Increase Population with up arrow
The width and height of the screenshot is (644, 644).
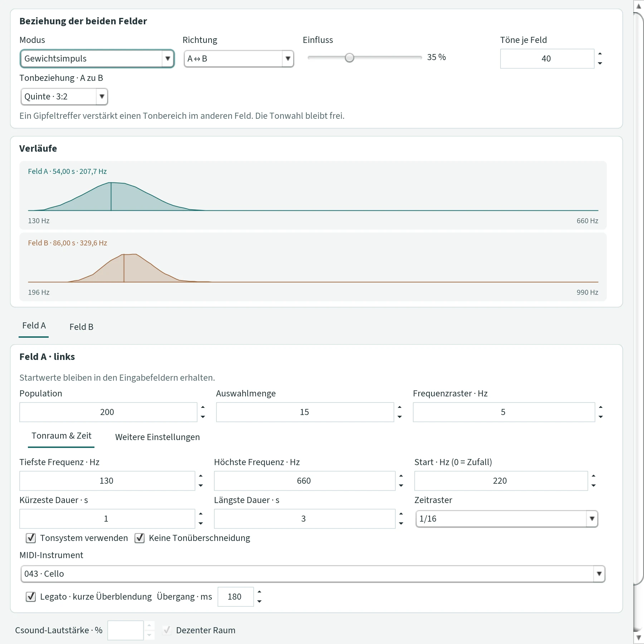coord(203,408)
